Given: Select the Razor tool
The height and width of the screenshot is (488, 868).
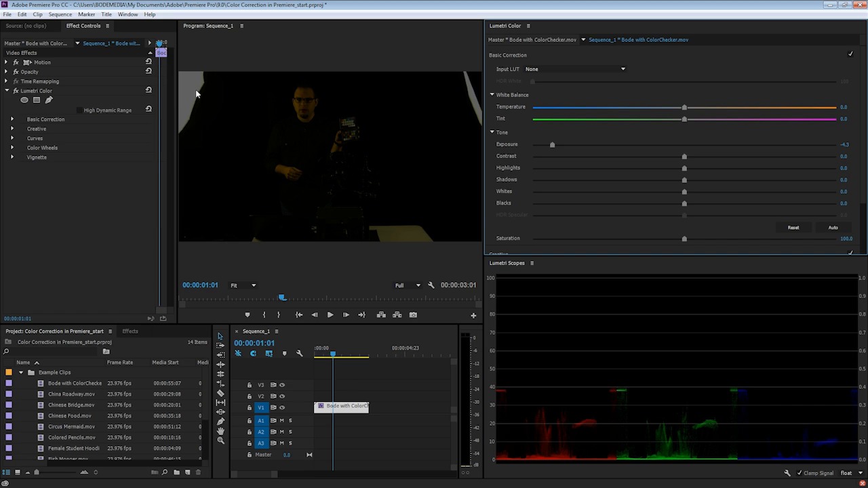Looking at the screenshot, I should pyautogui.click(x=220, y=393).
